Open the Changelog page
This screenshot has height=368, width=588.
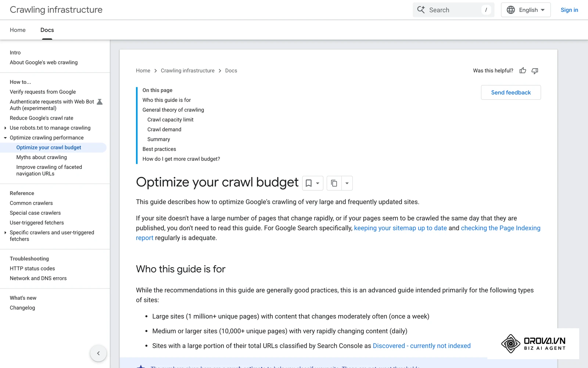coord(22,308)
